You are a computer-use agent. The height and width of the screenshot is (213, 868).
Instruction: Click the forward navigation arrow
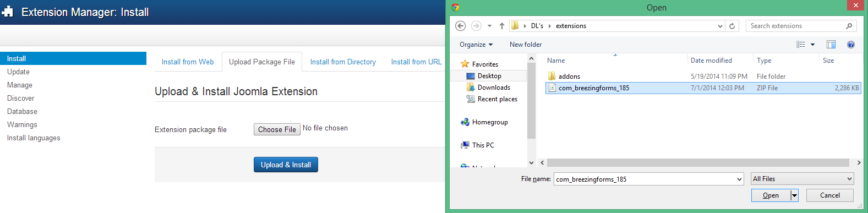tap(476, 26)
